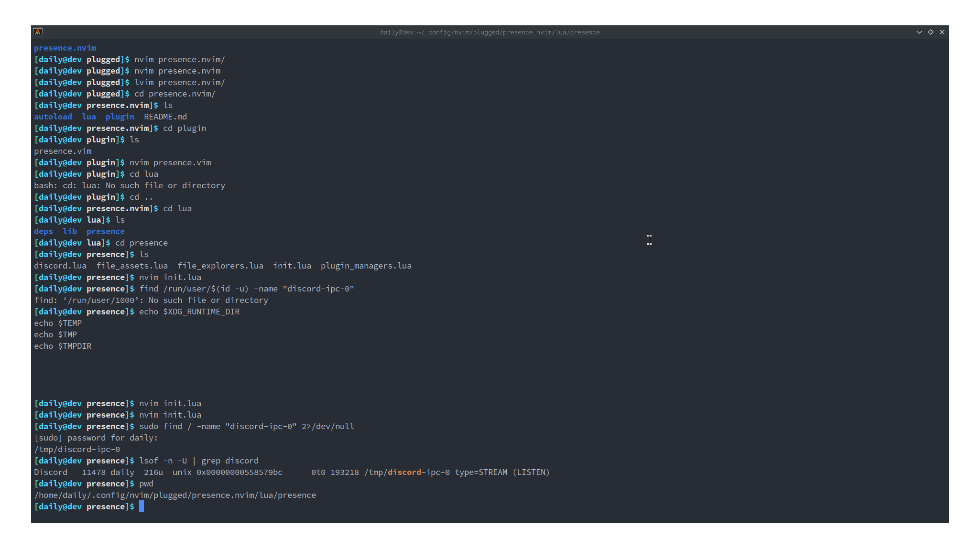Click the deps directory name
The height and width of the screenshot is (560, 980).
44,231
